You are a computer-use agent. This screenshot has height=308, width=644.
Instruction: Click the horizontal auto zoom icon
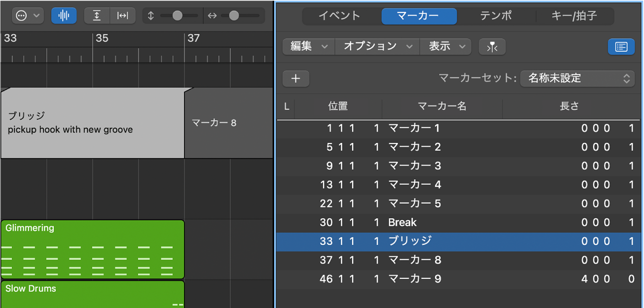coord(123,15)
